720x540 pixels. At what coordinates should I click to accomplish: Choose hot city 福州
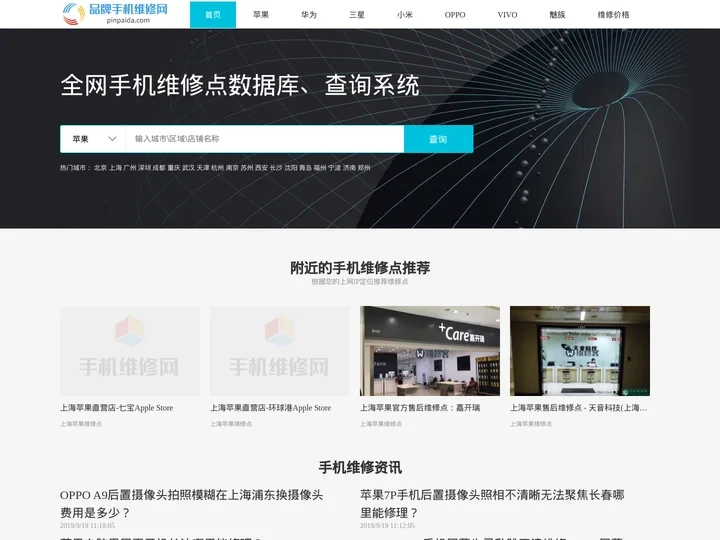tap(320, 168)
